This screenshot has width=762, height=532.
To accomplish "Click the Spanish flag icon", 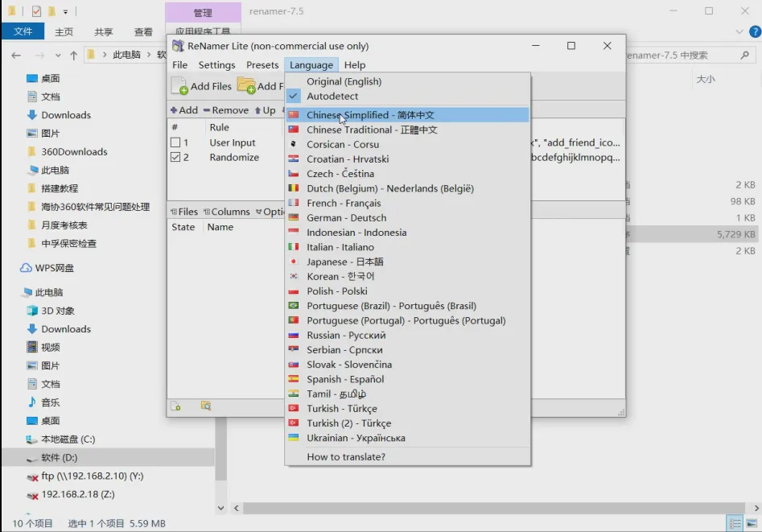I will coord(293,379).
